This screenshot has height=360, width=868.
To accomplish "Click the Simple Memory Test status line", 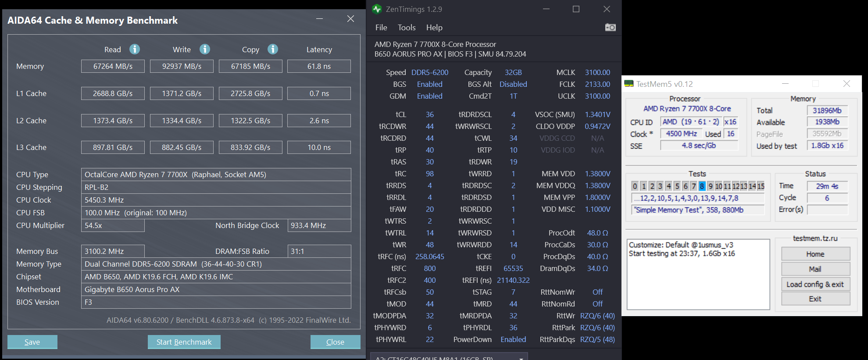I will pyautogui.click(x=698, y=210).
